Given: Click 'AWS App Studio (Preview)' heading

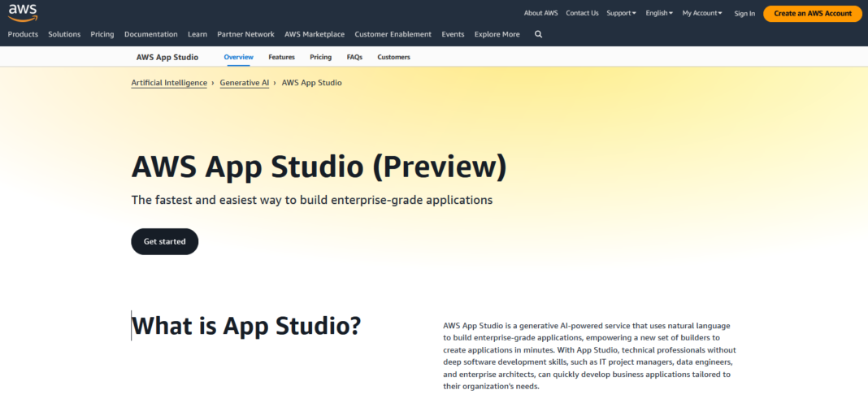Looking at the screenshot, I should click(x=319, y=167).
